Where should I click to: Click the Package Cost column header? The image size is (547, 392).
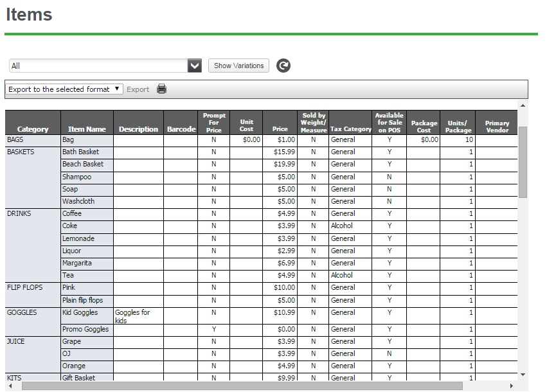(424, 123)
